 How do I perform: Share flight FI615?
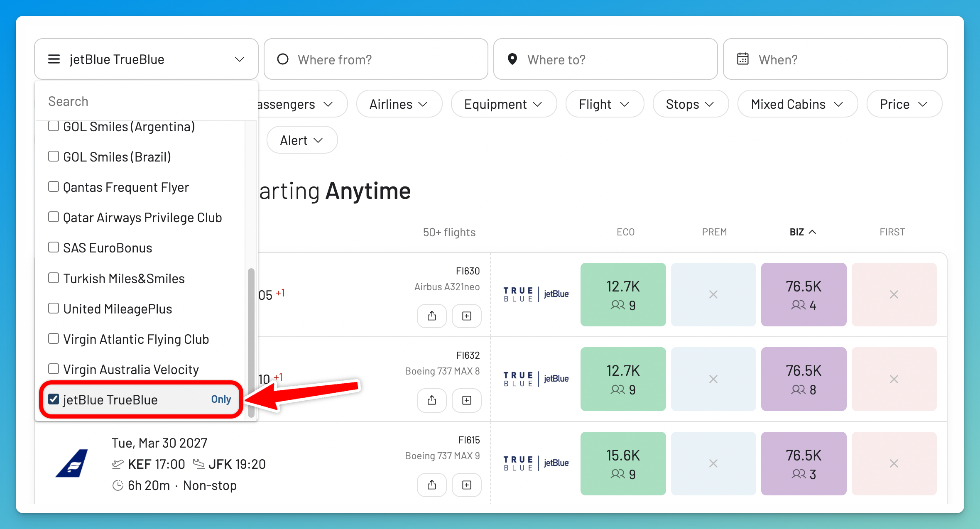[432, 485]
